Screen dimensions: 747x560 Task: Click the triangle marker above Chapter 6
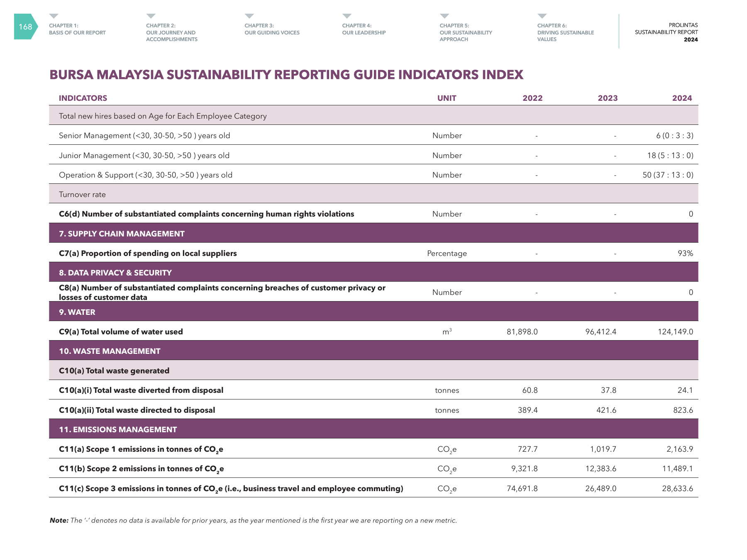542,16
